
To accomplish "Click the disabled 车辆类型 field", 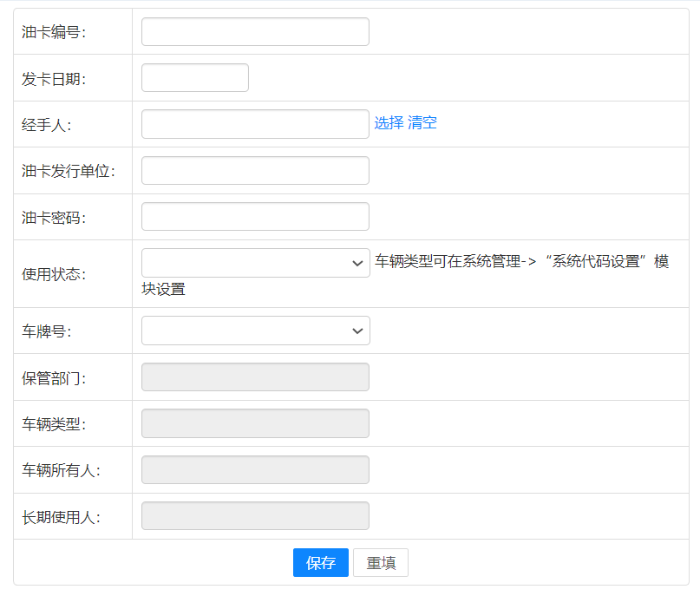I will 255,423.
